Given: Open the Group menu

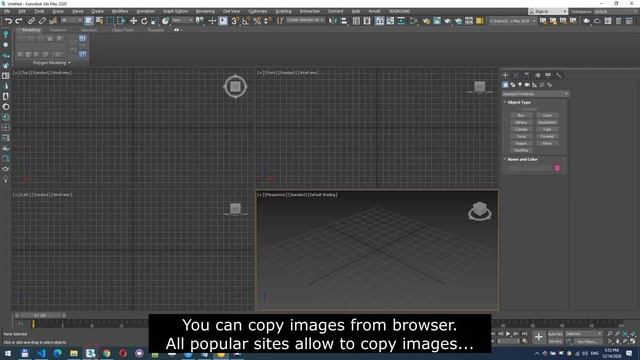Looking at the screenshot, I should (58, 11).
